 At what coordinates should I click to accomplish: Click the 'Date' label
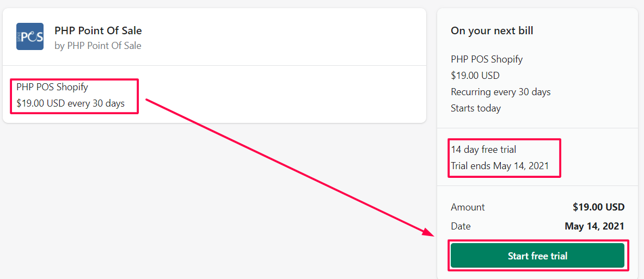point(461,226)
